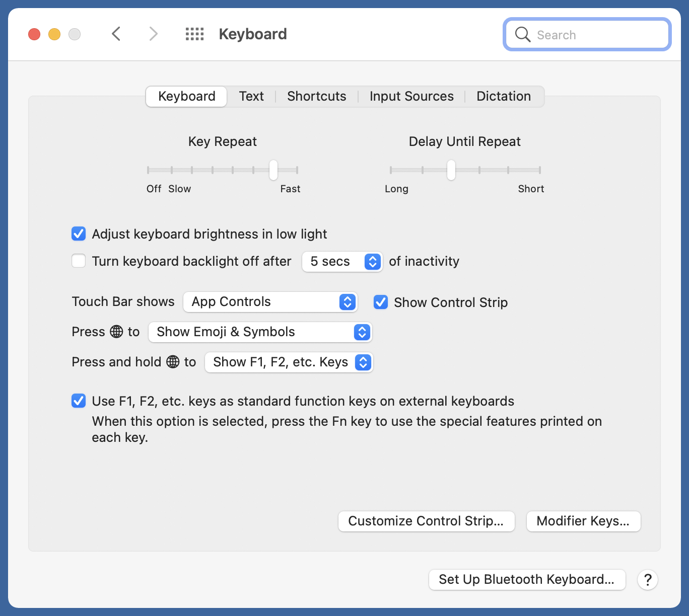
Task: Click the magnifying glass search icon
Action: 523,35
